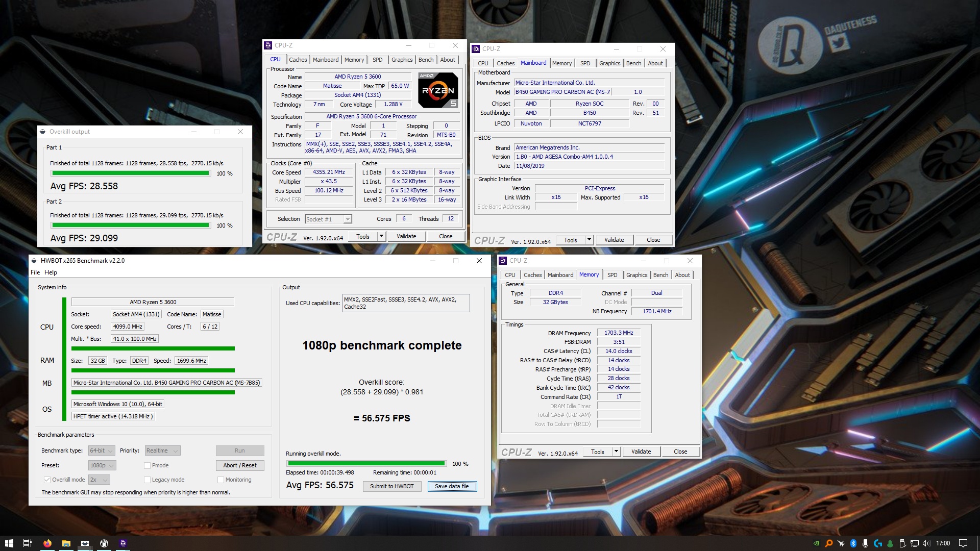Open SPD tab in Mainboard window
Image resolution: width=980 pixels, height=551 pixels.
[x=585, y=63]
